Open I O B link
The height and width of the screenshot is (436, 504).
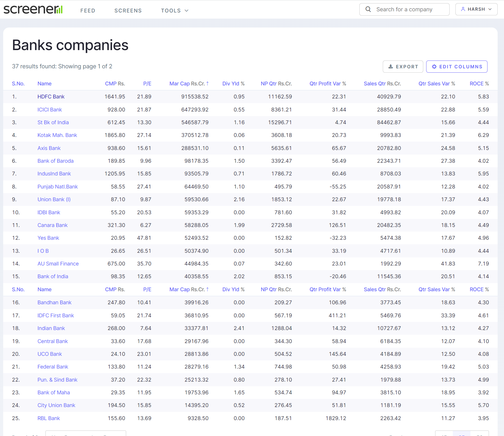click(43, 251)
